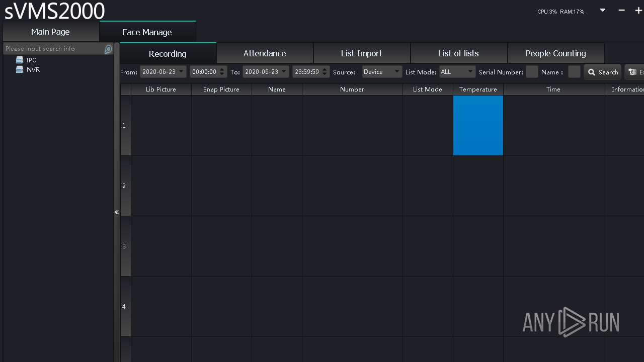Image resolution: width=644 pixels, height=362 pixels.
Task: Select the NVR tree item label
Action: click(x=33, y=69)
